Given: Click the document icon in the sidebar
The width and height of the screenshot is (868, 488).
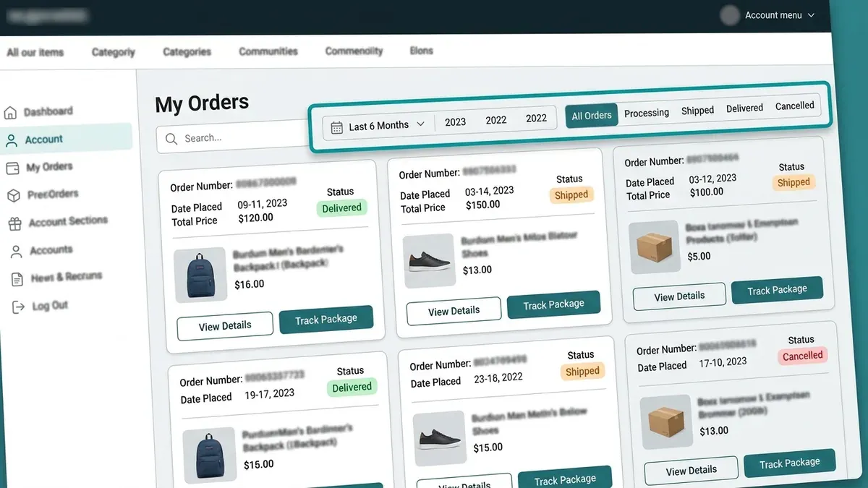Looking at the screenshot, I should (17, 279).
